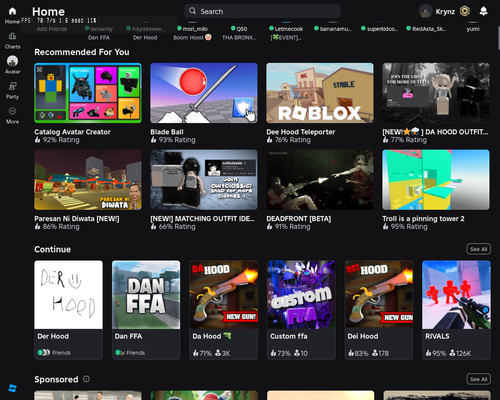The width and height of the screenshot is (500, 400).
Task: Click the Roblox Studio logo icon in sidebar
Action: (12, 388)
